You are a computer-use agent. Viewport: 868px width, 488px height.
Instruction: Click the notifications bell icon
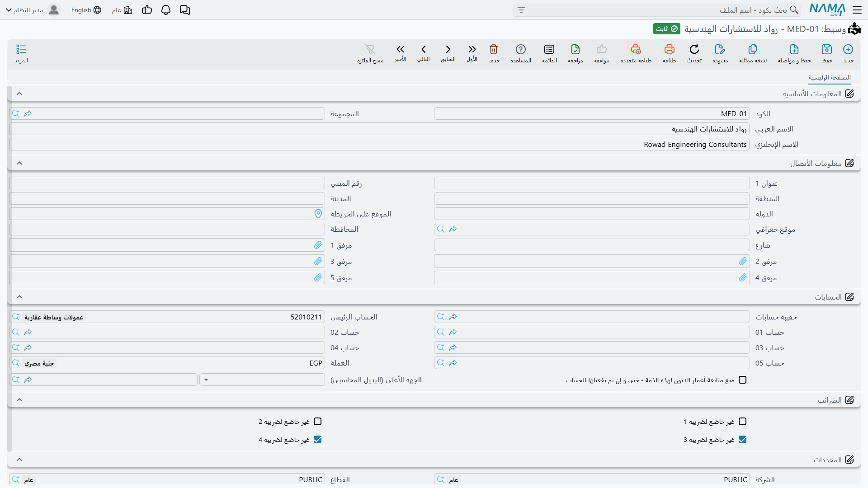(166, 10)
